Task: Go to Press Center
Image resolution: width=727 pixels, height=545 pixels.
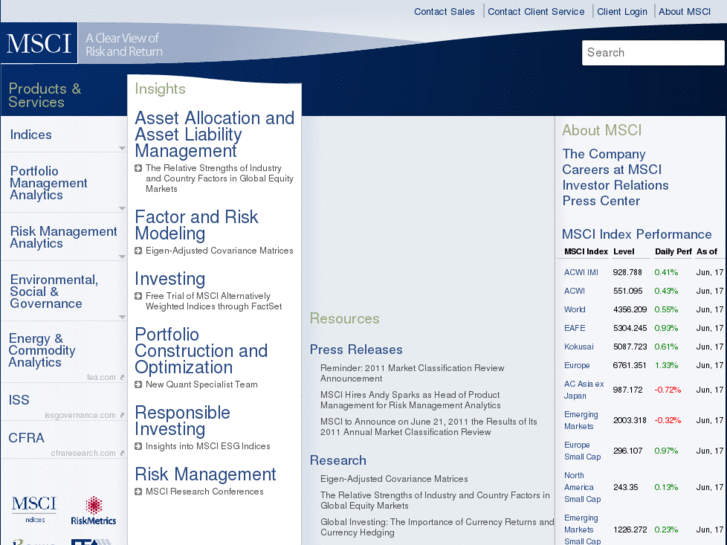Action: 601,201
